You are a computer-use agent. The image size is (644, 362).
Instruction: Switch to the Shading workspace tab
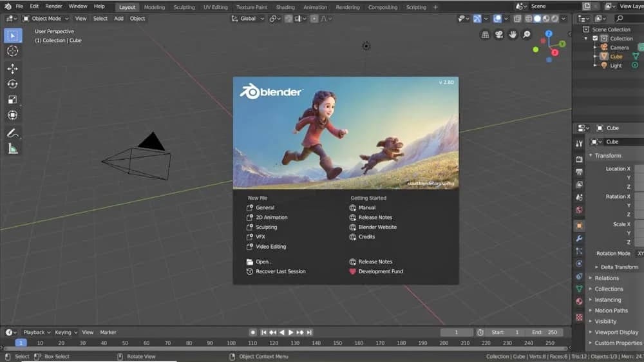pyautogui.click(x=285, y=7)
